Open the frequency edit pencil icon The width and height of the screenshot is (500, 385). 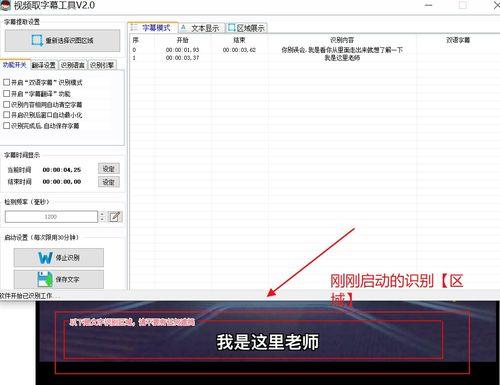coord(115,217)
